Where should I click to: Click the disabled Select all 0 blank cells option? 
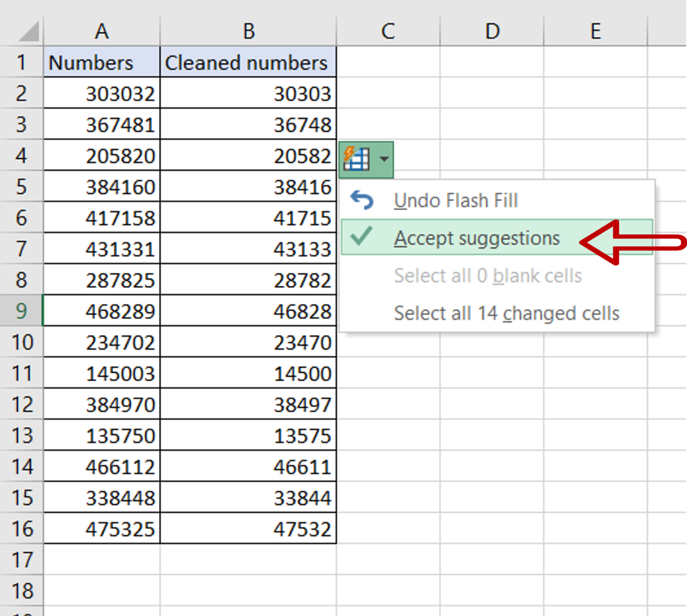point(488,276)
